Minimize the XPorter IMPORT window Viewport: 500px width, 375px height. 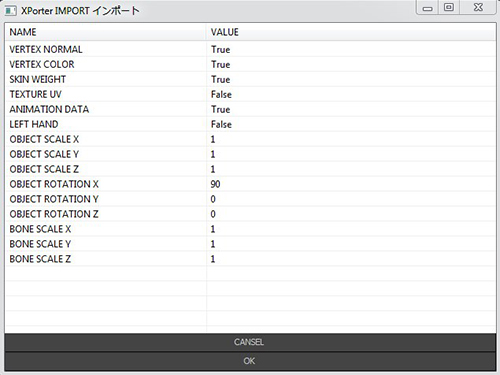coord(427,8)
